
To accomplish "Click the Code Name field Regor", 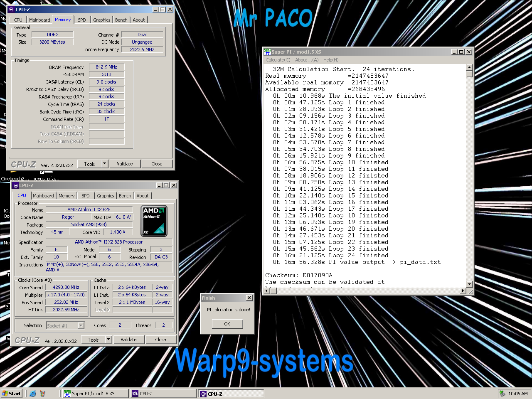I will tap(68, 217).
